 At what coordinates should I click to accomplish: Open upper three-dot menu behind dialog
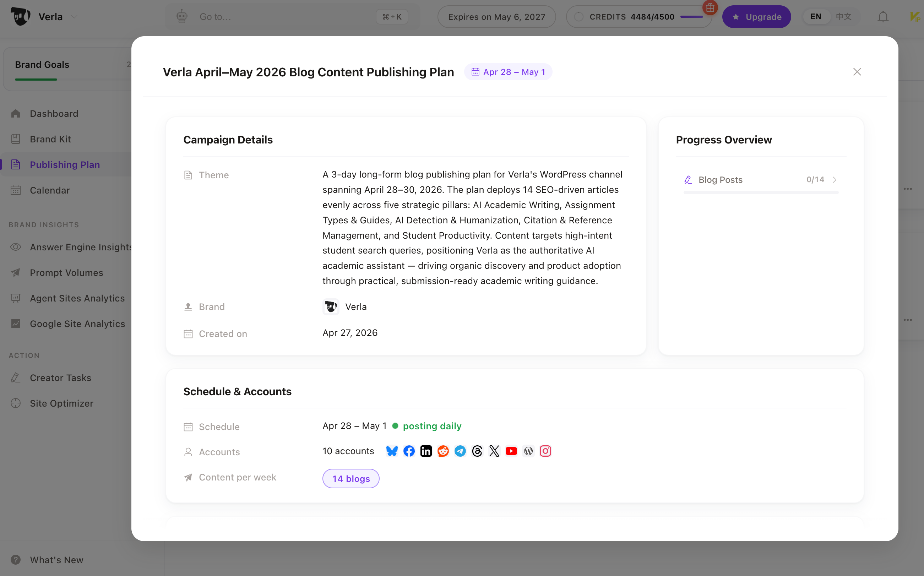tap(908, 189)
